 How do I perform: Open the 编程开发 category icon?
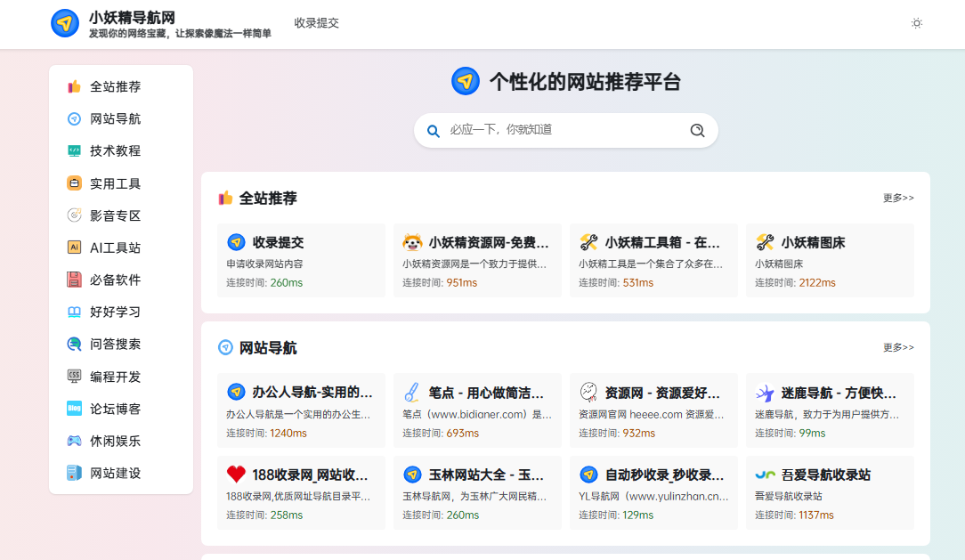(73, 376)
